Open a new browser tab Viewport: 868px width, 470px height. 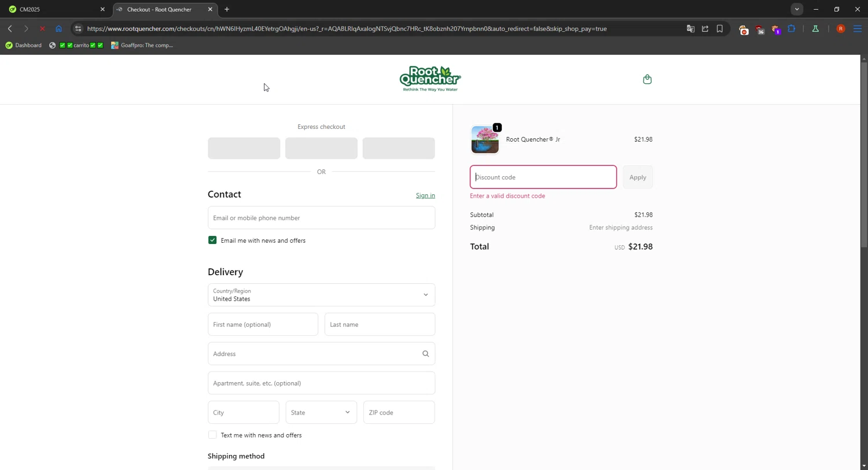pos(227,9)
